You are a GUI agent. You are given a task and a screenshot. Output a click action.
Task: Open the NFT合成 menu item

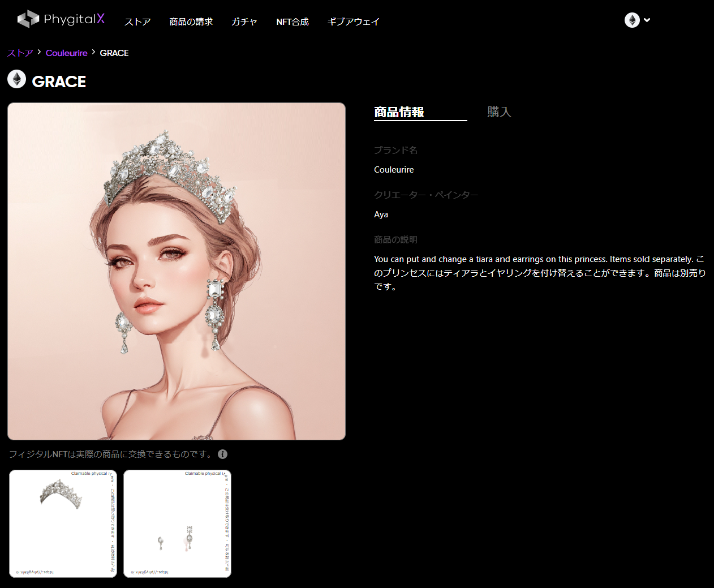(x=293, y=22)
